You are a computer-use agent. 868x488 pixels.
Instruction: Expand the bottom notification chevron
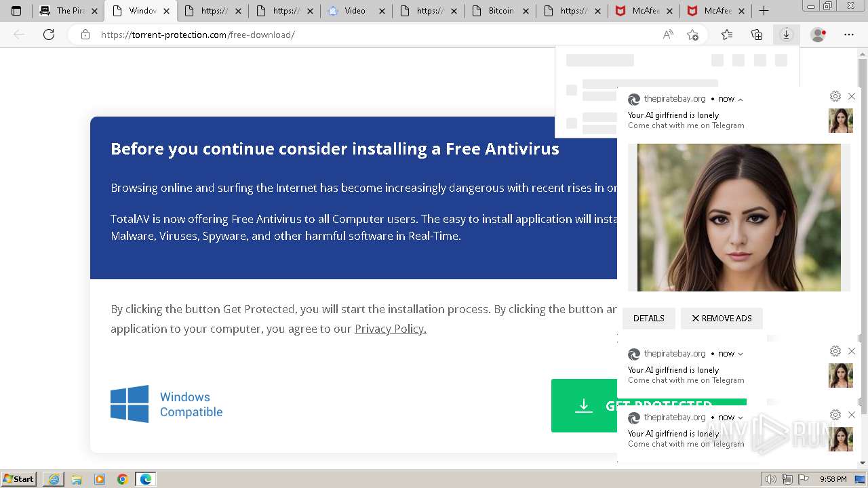click(741, 418)
